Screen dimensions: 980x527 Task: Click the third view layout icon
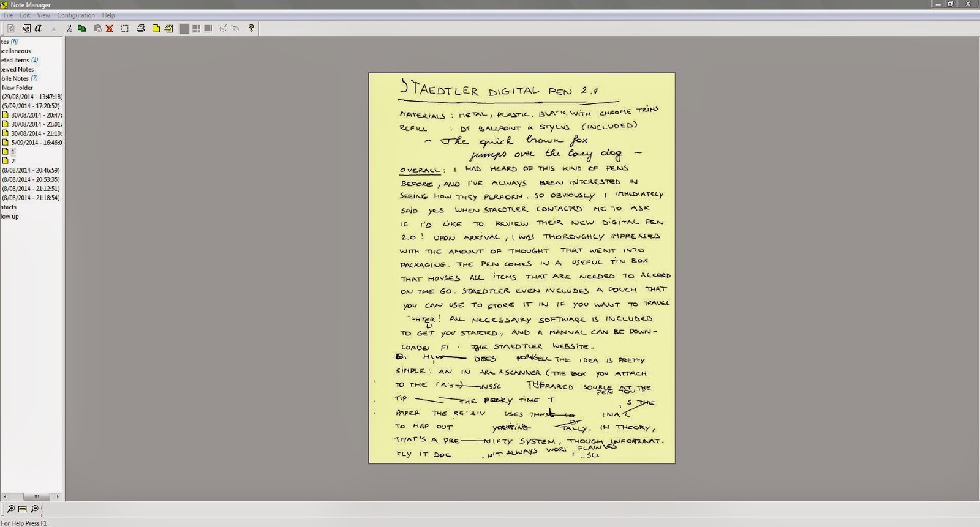click(208, 28)
